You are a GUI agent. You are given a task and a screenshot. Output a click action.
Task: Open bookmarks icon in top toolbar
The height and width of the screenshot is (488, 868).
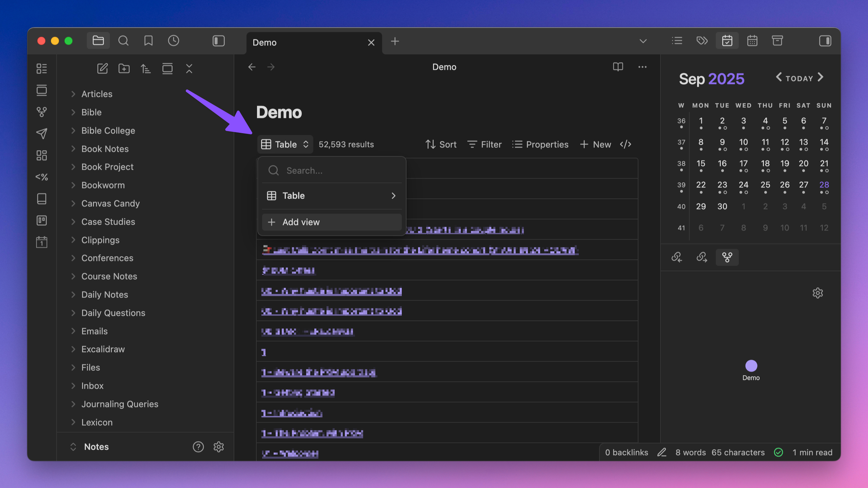148,41
